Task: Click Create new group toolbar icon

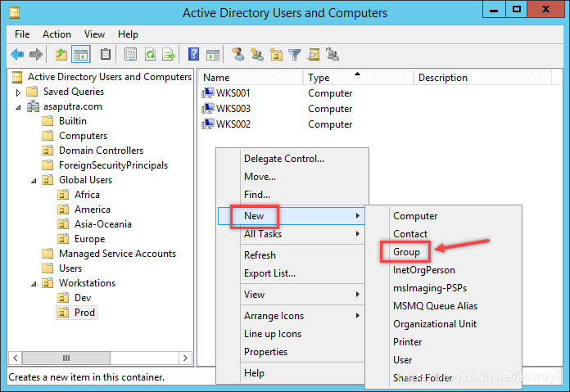Action: 257,55
